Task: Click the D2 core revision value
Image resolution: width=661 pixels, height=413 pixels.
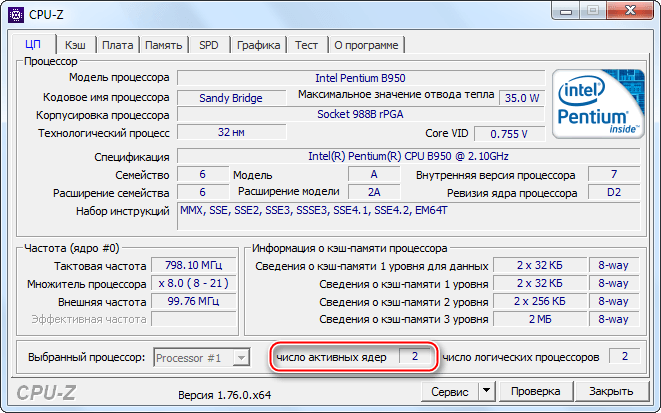Action: click(614, 192)
